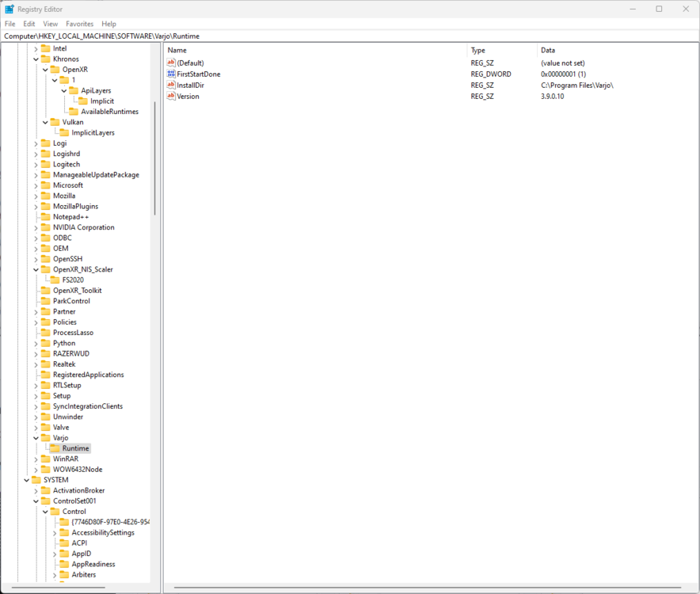
Task: Select the OpenSSH key
Action: pyautogui.click(x=67, y=259)
